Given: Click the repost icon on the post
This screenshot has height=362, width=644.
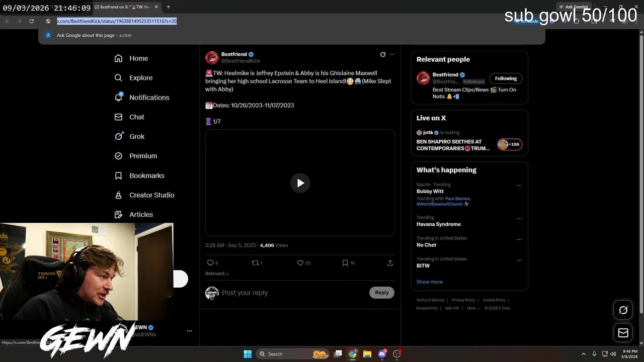Looking at the screenshot, I should pyautogui.click(x=257, y=263).
